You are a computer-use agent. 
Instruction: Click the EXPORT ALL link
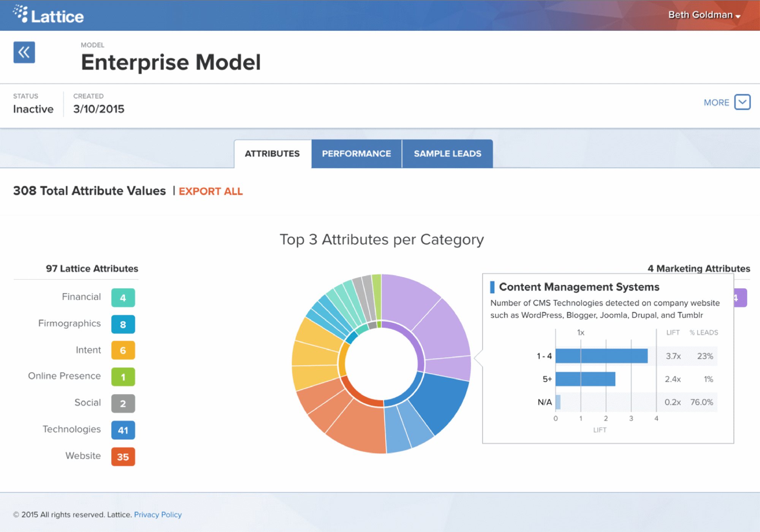[211, 191]
